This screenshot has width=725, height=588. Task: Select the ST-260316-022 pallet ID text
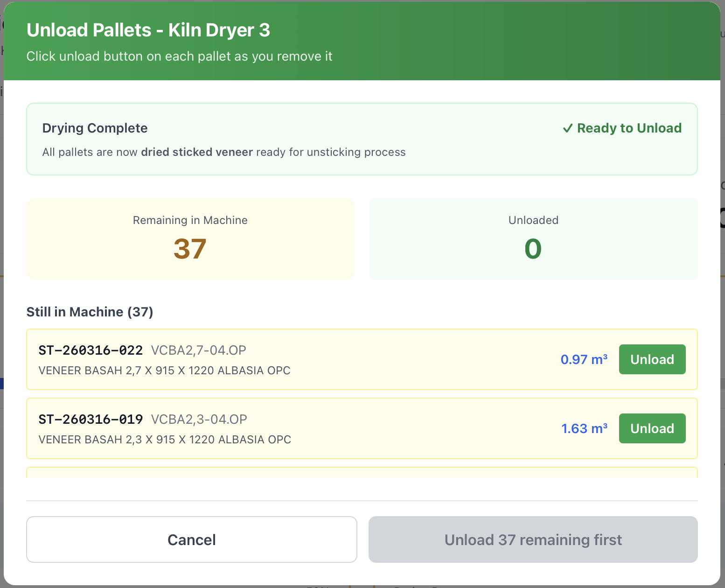coord(91,350)
